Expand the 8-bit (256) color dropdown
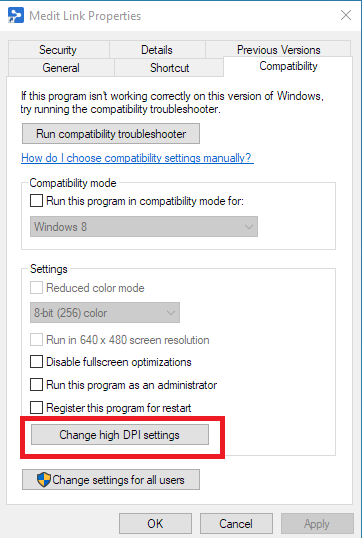 [x=105, y=313]
